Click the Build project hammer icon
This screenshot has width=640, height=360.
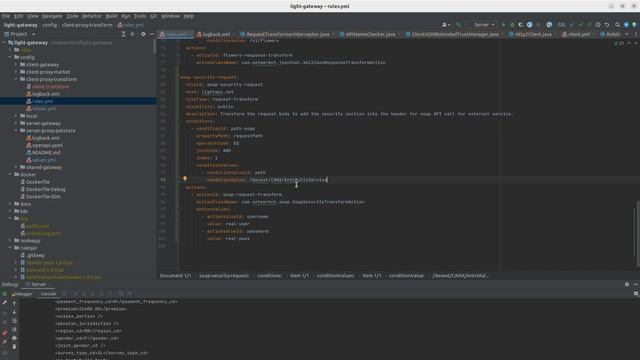[458, 25]
